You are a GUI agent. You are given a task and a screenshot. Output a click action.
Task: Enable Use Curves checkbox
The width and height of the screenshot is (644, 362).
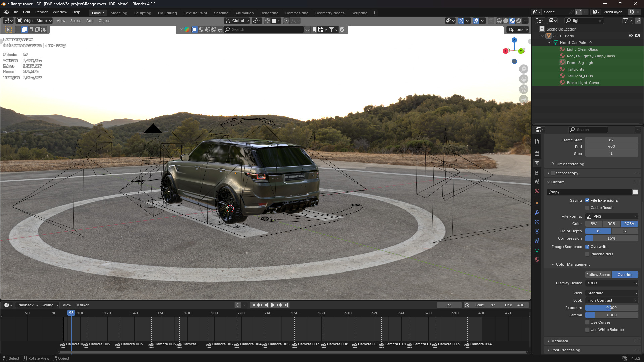coord(587,322)
